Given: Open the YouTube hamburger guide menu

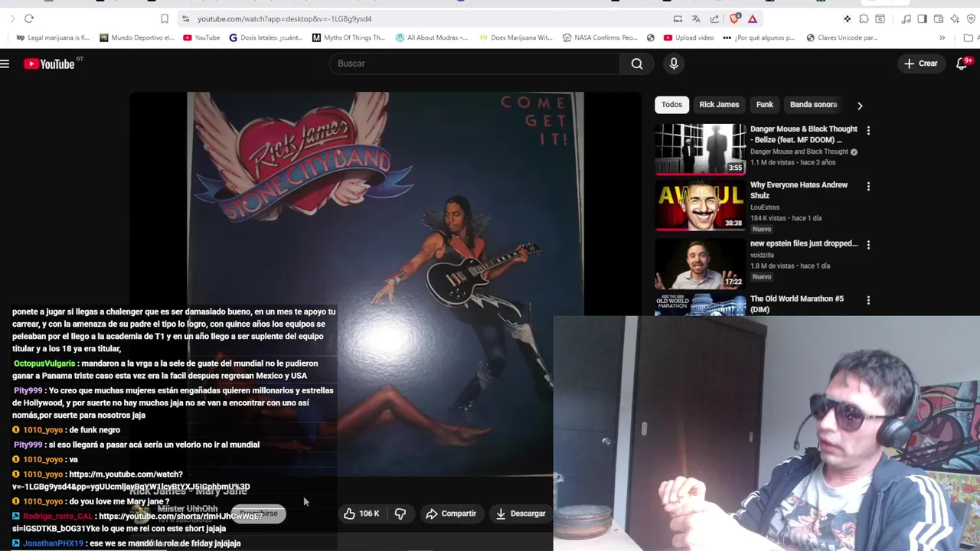Looking at the screenshot, I should click(5, 64).
